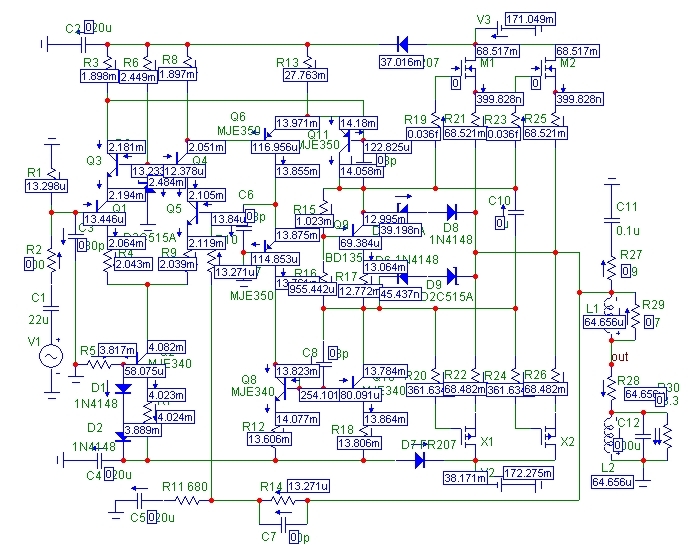Select the 4.082m value near Q2
700x550 pixels.
pyautogui.click(x=167, y=347)
